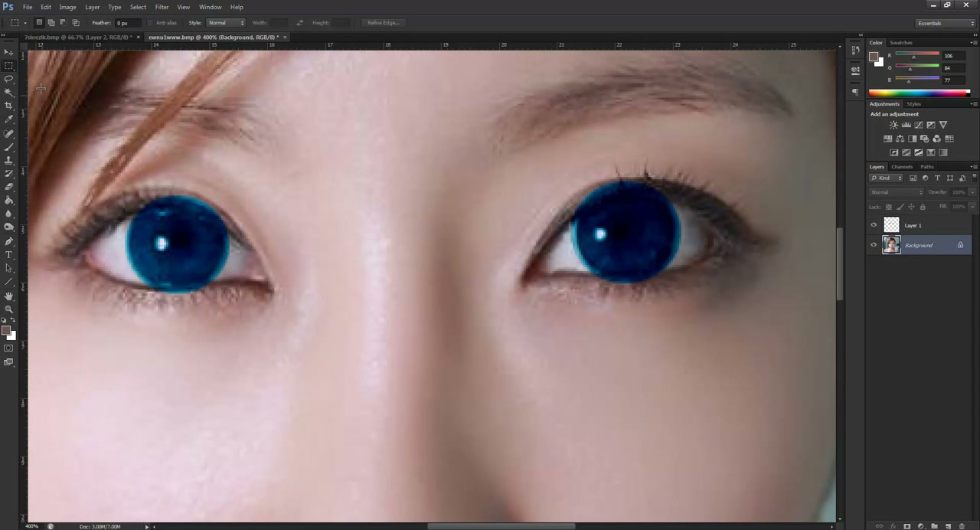Select the Pen tool
This screenshot has height=530, width=980.
tap(9, 241)
